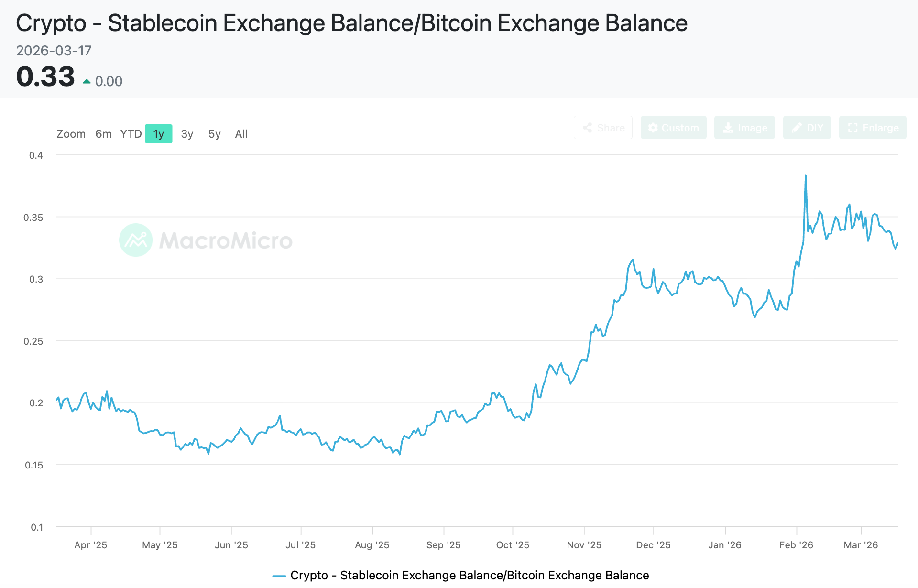
Task: Select the YTD zoom range
Action: (x=131, y=134)
